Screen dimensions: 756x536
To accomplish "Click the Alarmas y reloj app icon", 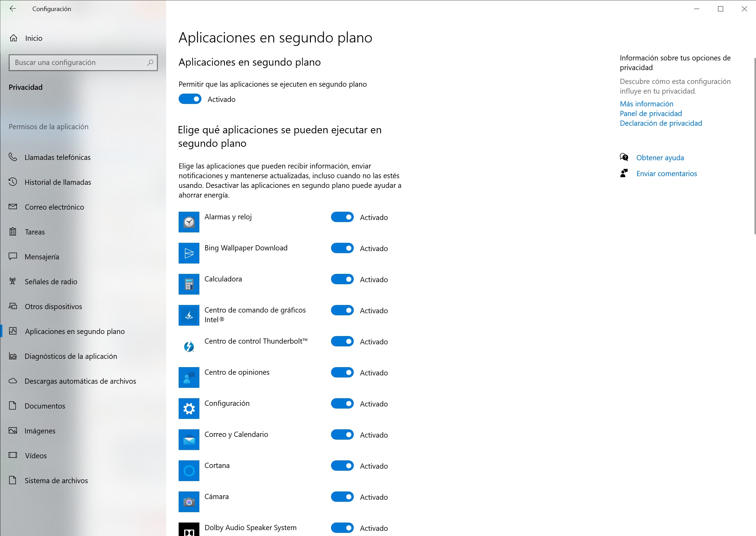I will click(189, 222).
